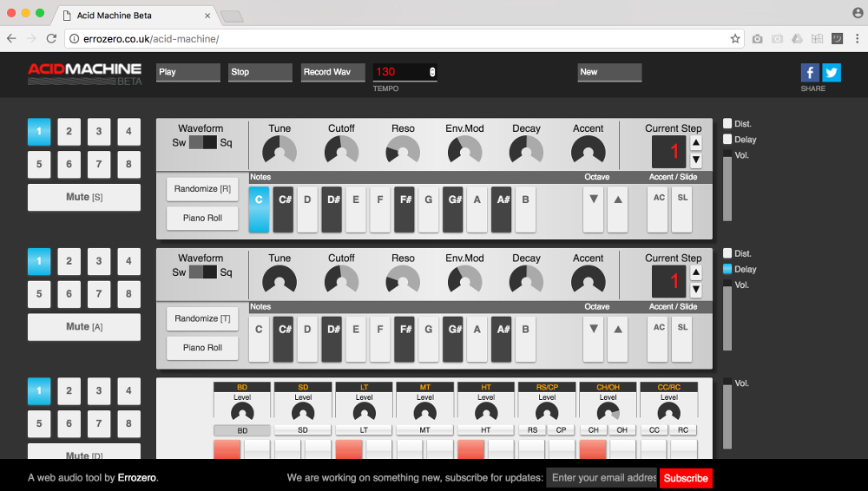This screenshot has height=491, width=868.
Task: Click the HT drum Level knob
Action: tap(486, 412)
